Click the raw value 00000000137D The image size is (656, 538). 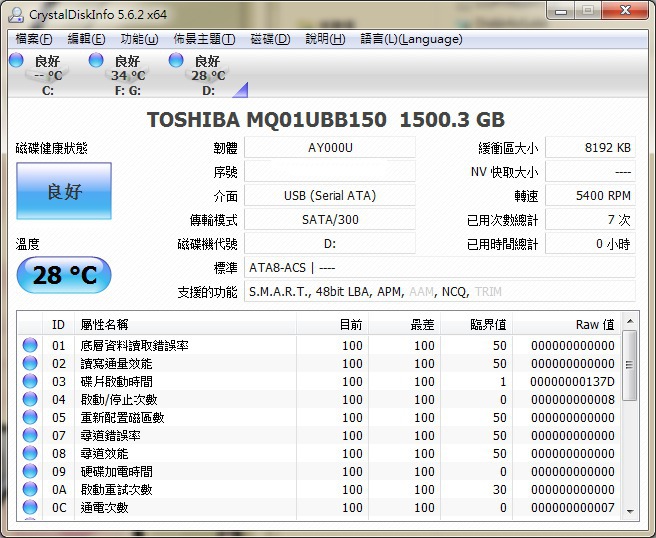point(572,382)
